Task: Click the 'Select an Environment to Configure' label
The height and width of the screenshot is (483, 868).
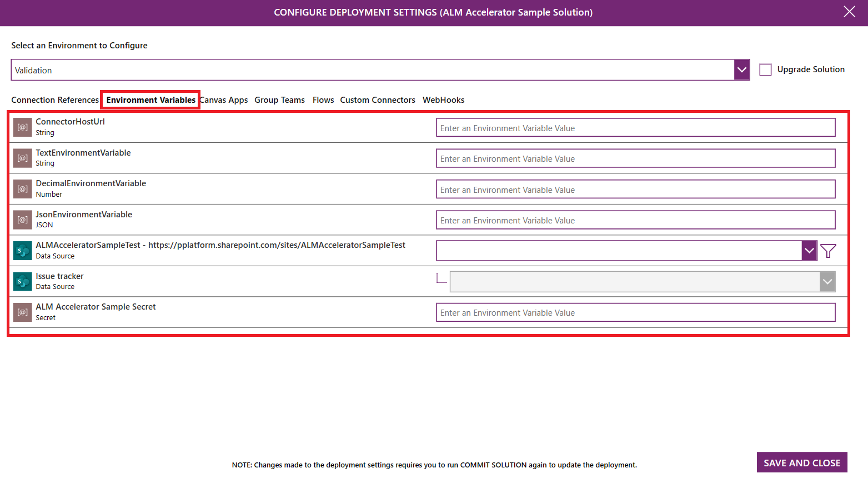Action: 79,46
